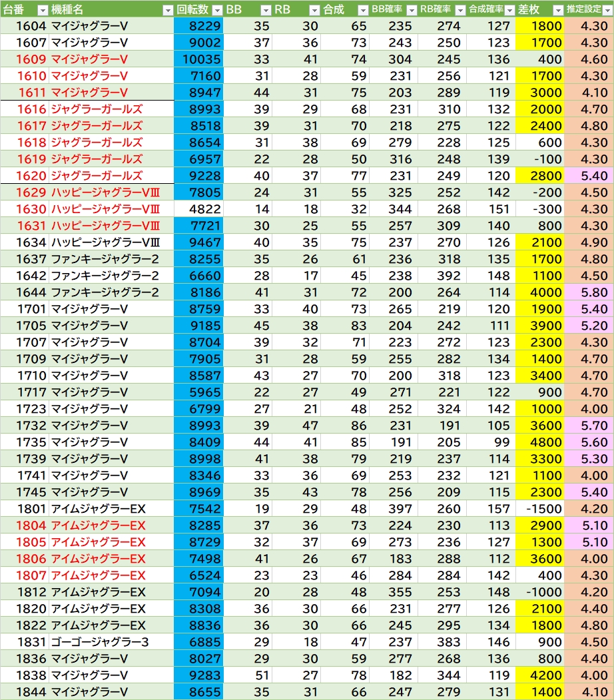Select the BB確率 cell showing 397

click(393, 508)
